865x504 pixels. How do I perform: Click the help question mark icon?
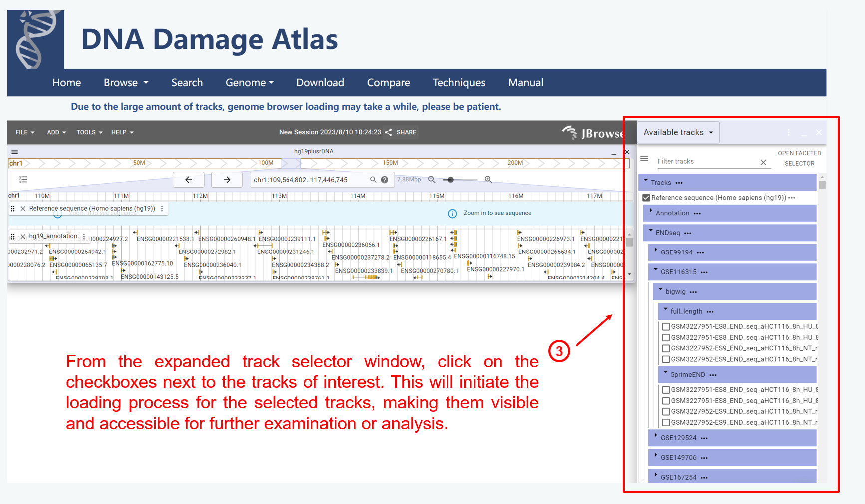(x=385, y=180)
